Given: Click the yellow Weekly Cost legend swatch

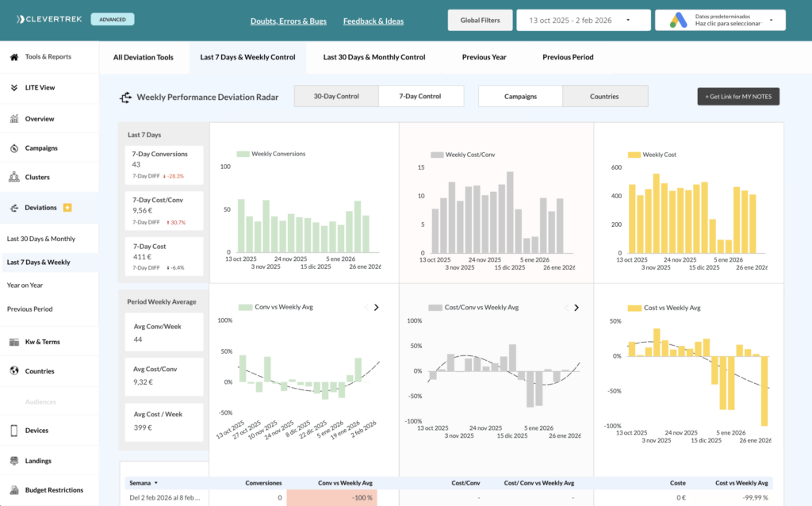Looking at the screenshot, I should coord(634,155).
